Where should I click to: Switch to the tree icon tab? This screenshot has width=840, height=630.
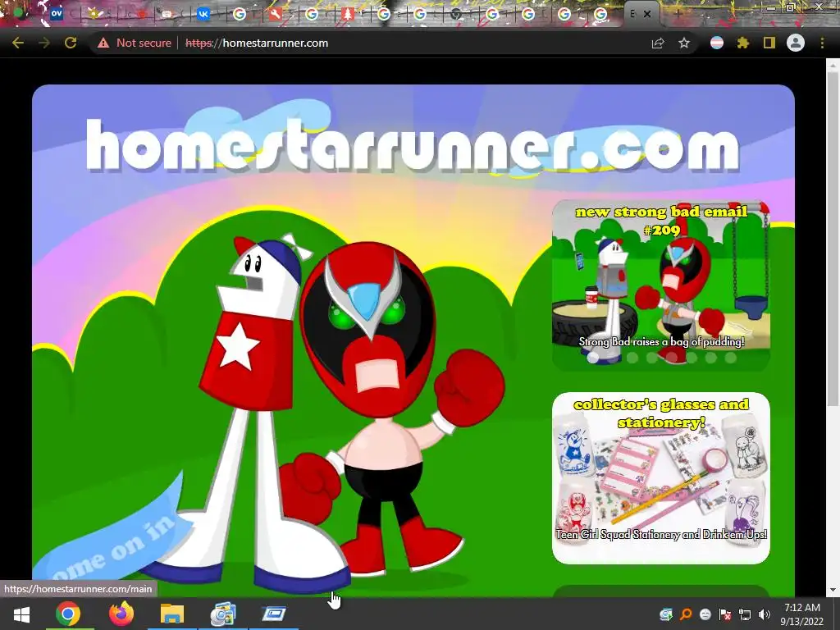click(347, 14)
